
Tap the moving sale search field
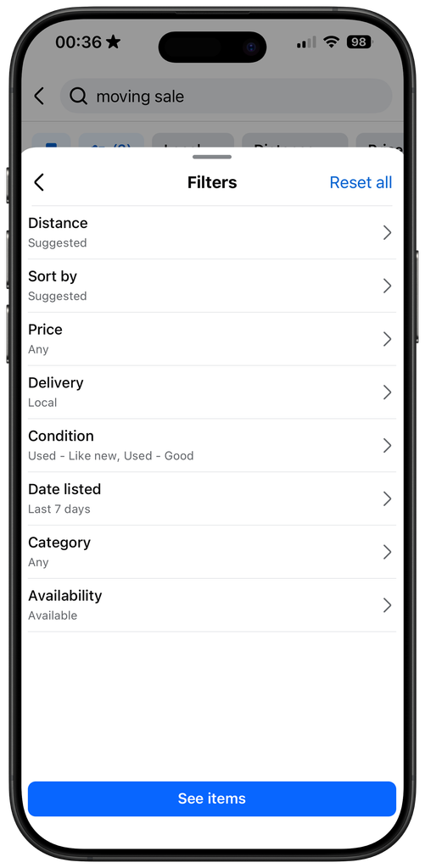[x=226, y=97]
